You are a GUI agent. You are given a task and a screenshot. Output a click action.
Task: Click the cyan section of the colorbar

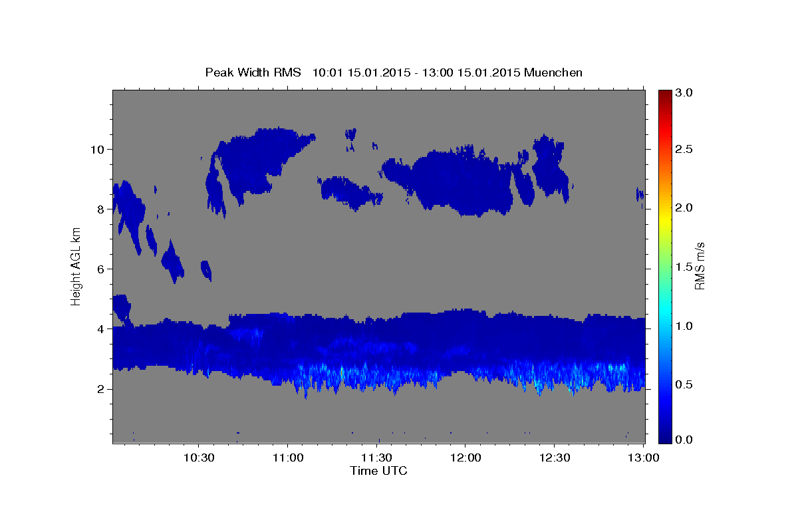665,313
